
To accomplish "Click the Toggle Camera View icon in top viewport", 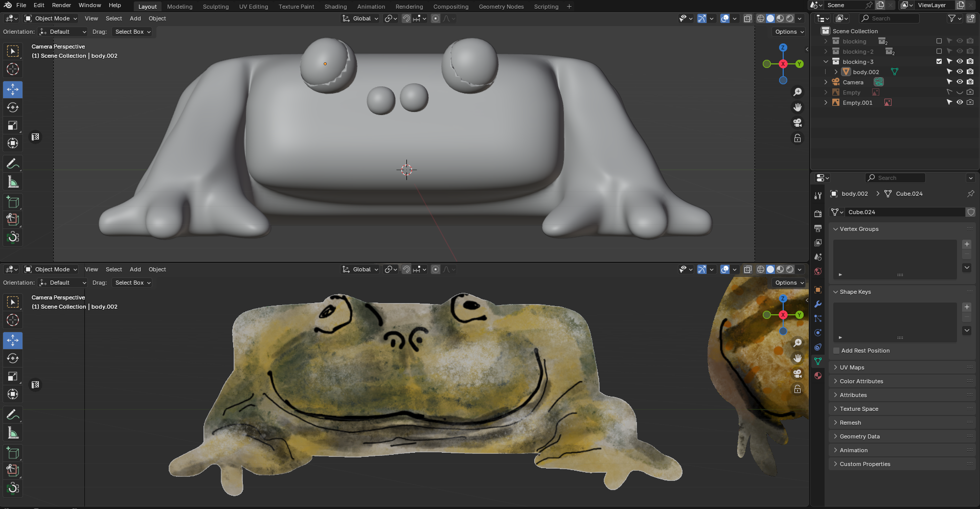I will 797,123.
